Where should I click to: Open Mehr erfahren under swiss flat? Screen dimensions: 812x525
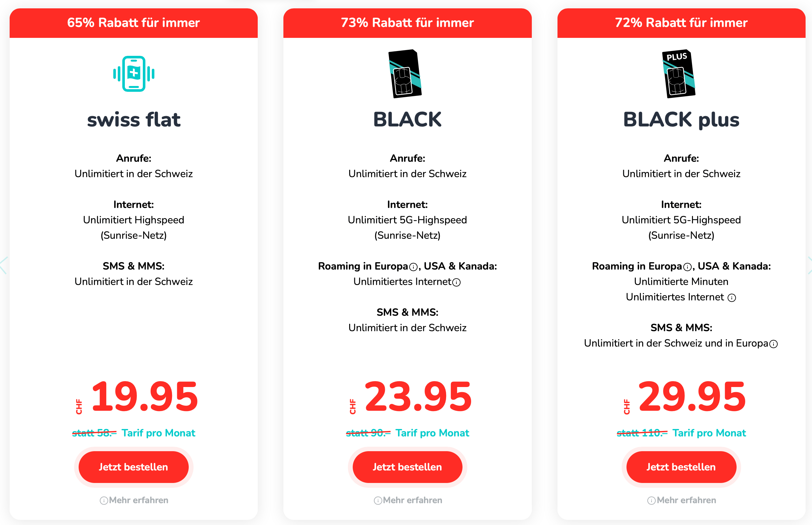(x=134, y=500)
